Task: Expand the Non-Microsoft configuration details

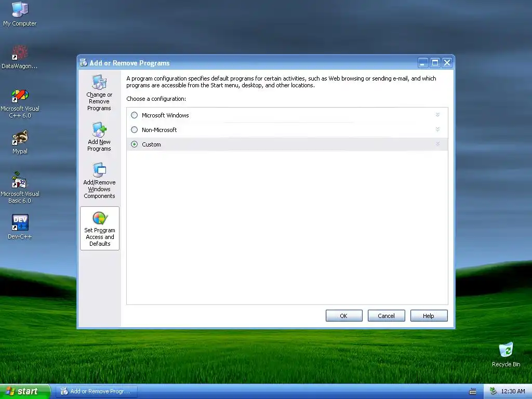Action: click(437, 129)
